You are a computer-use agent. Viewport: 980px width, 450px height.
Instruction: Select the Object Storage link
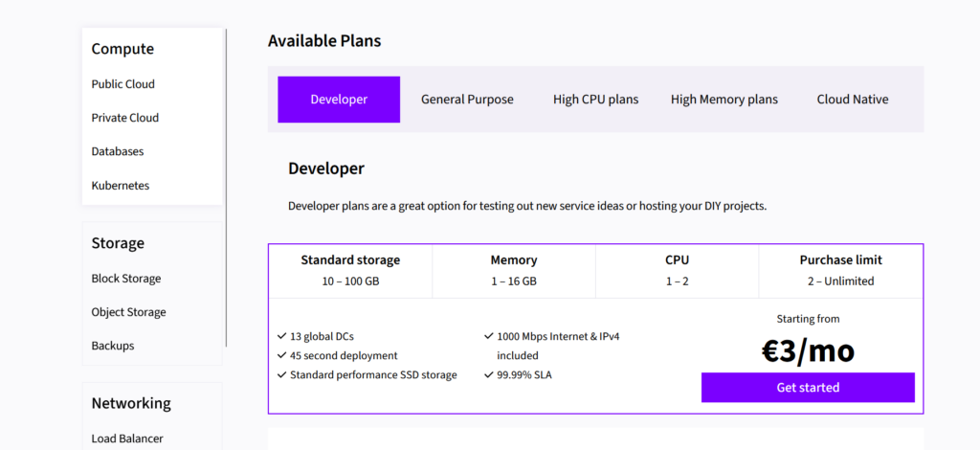click(128, 312)
